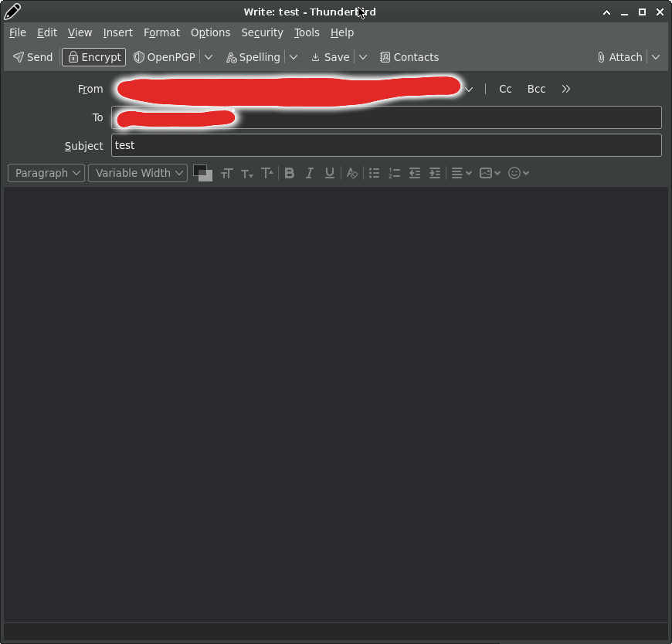Toggle Bold text formatting
672x644 pixels.
point(289,173)
